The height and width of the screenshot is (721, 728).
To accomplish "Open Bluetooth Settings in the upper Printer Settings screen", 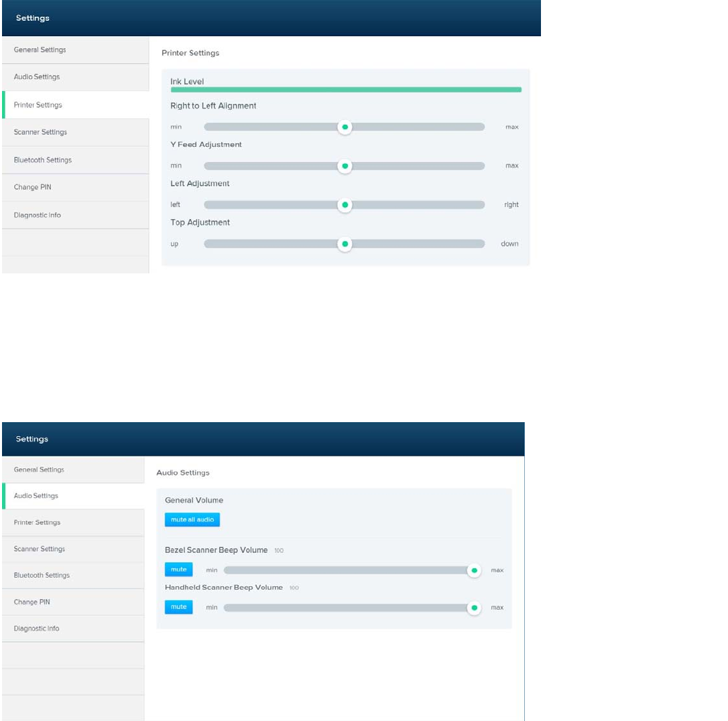I will 76,160.
